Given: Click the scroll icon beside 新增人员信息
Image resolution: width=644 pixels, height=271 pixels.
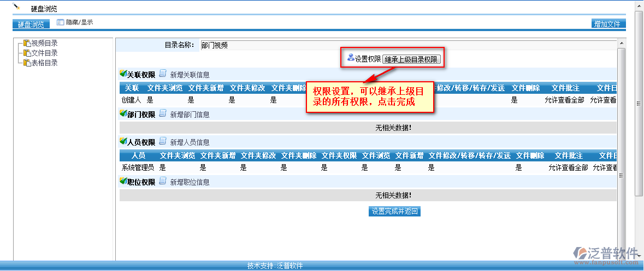Looking at the screenshot, I should [x=162, y=142].
